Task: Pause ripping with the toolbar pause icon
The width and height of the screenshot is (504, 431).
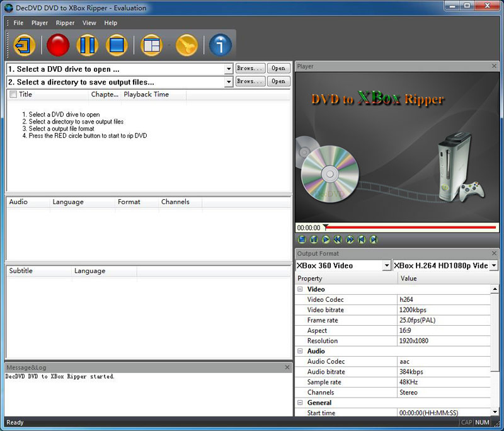Action: point(87,45)
